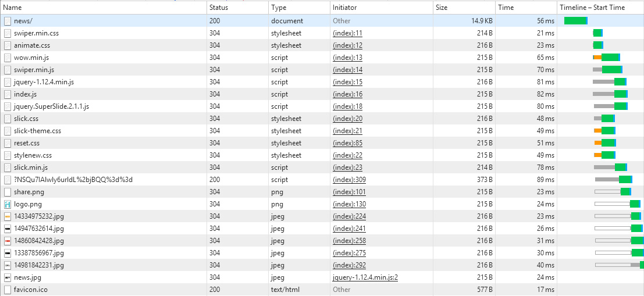
Task: Follow initiator link (index):309
Action: coord(349,180)
